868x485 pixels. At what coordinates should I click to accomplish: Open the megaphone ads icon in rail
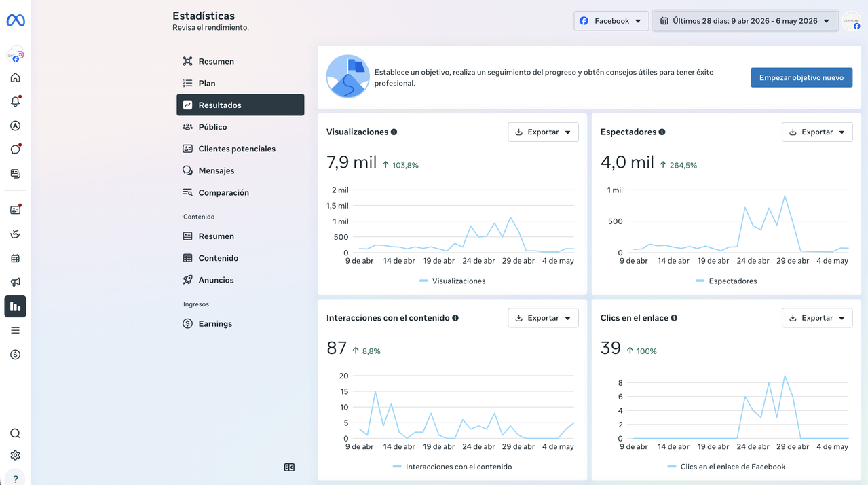16,282
